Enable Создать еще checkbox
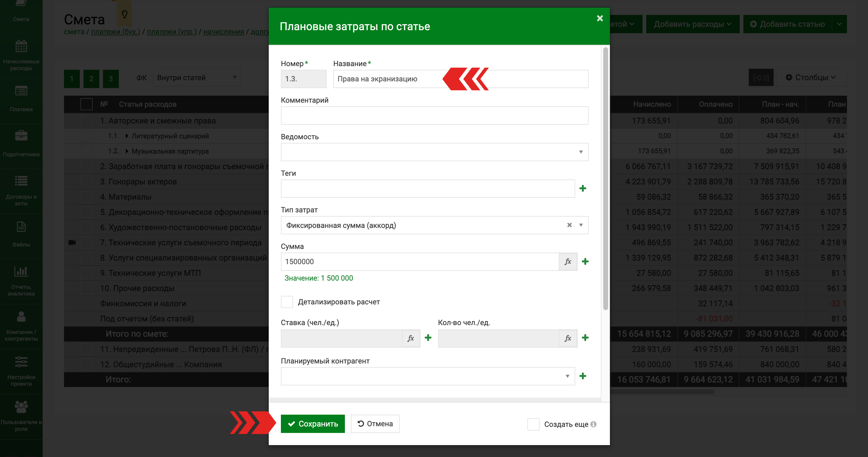The height and width of the screenshot is (457, 868). [533, 424]
